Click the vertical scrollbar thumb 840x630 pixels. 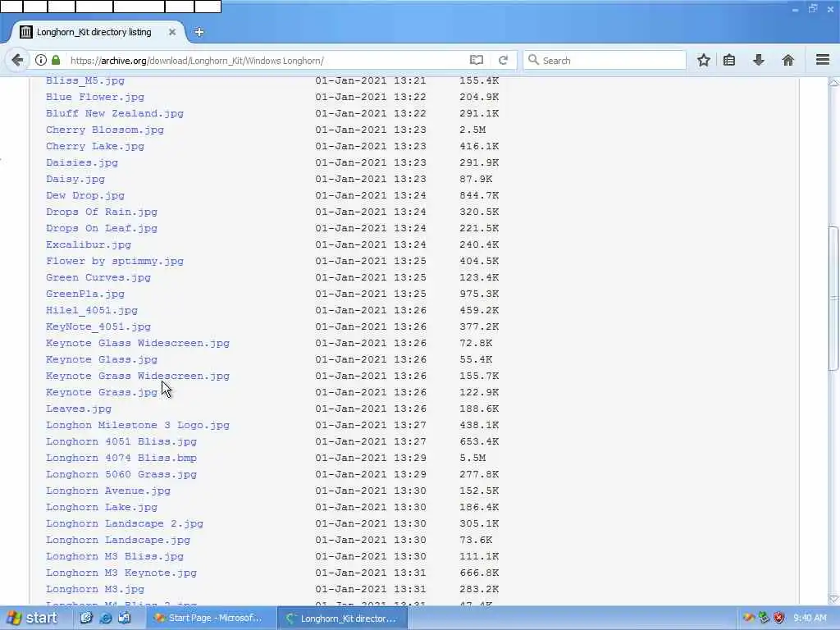point(833,298)
